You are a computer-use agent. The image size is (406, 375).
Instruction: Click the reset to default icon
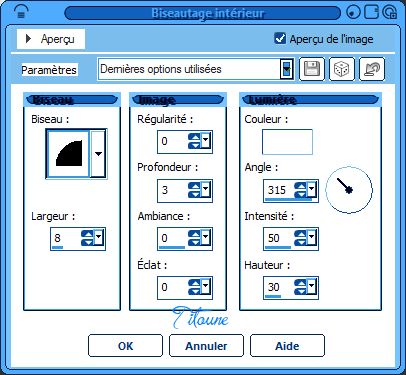pos(372,69)
